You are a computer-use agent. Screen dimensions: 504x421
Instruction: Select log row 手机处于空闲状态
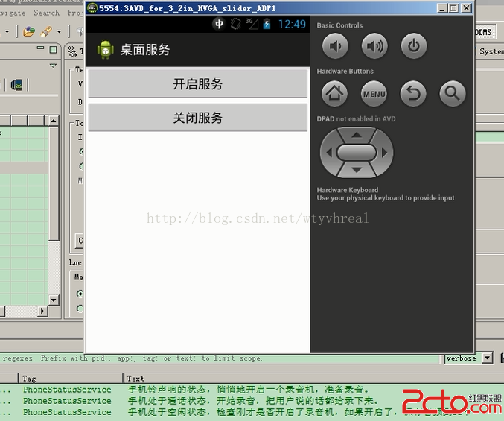pos(252,412)
